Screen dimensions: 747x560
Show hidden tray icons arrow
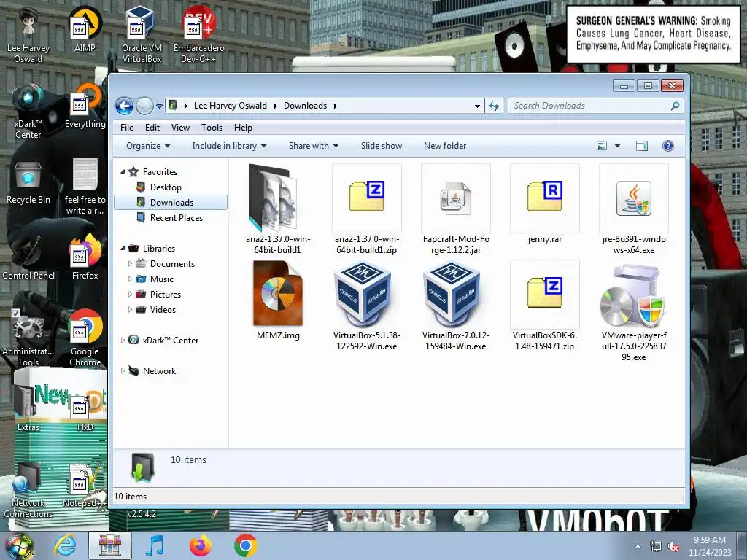point(638,547)
